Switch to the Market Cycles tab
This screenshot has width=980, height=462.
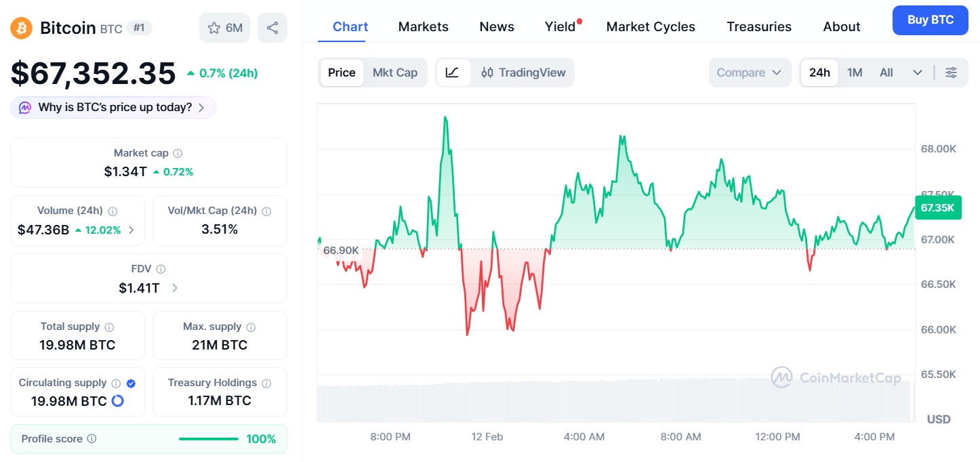tap(651, 26)
